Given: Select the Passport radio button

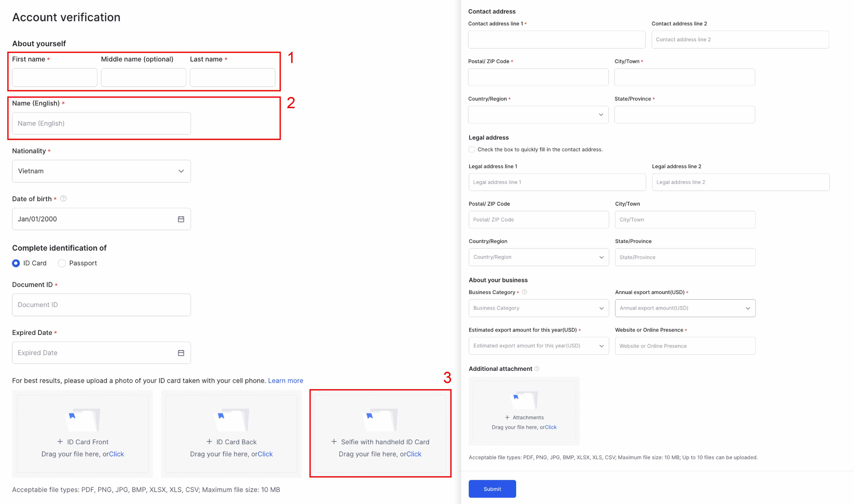Looking at the screenshot, I should coord(61,263).
